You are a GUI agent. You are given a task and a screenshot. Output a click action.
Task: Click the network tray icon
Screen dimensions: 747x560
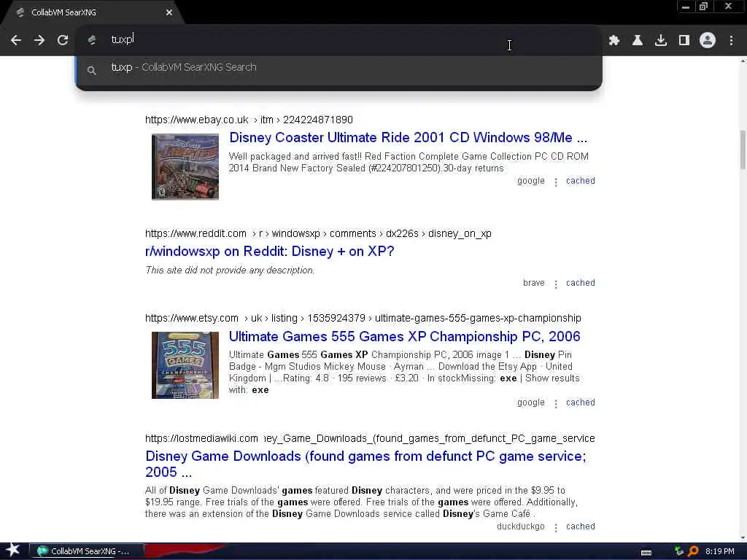point(679,551)
